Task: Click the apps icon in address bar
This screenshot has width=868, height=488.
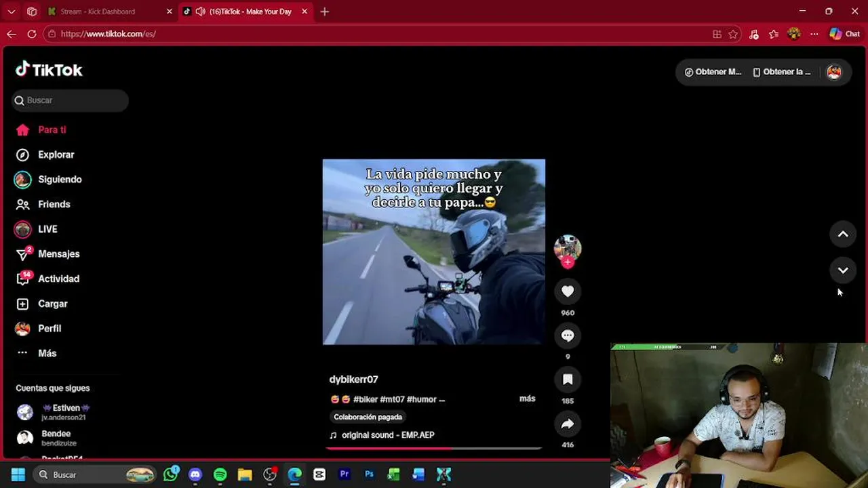Action: [717, 34]
